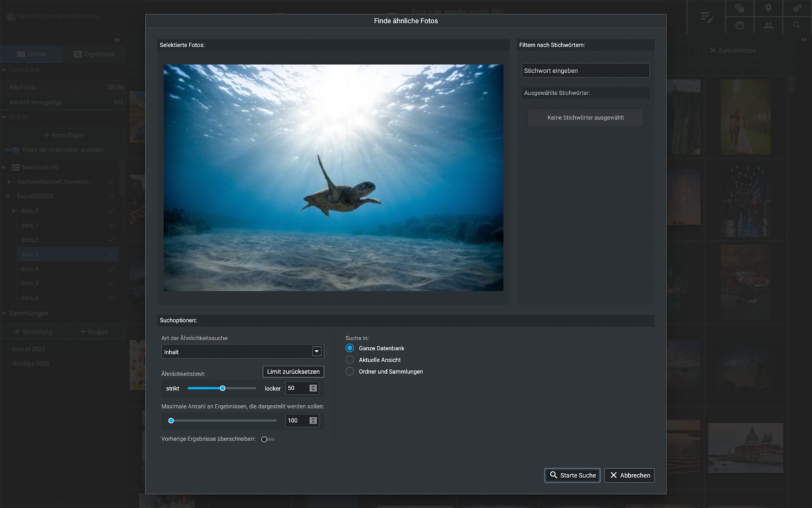Viewport: 812px width, 508px height.
Task: Select Aktuelle Ansicht radio option
Action: tap(350, 360)
